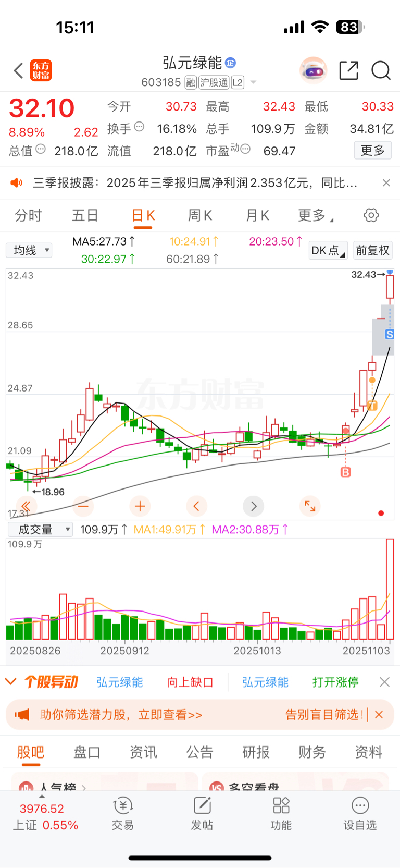Switch to 五日 chart tab

85,215
